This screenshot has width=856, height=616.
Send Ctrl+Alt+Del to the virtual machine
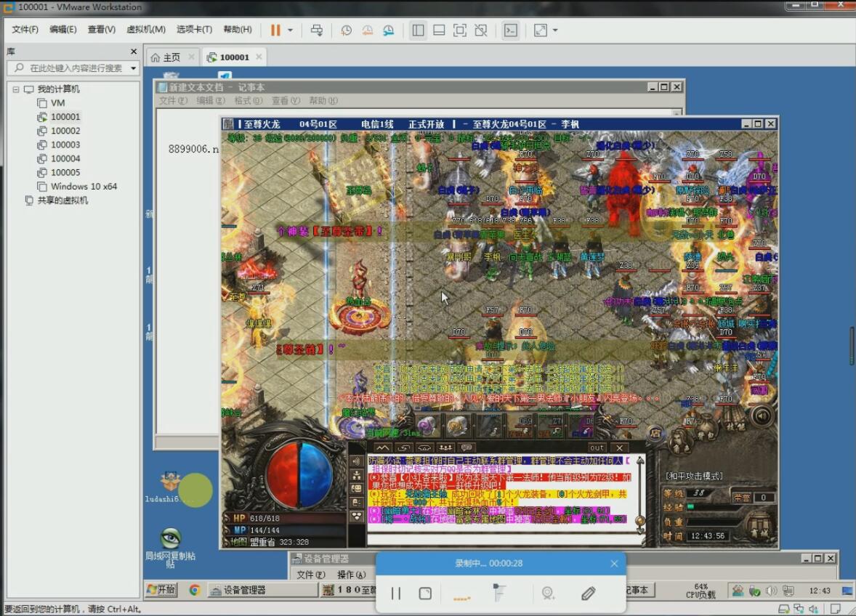click(x=317, y=30)
